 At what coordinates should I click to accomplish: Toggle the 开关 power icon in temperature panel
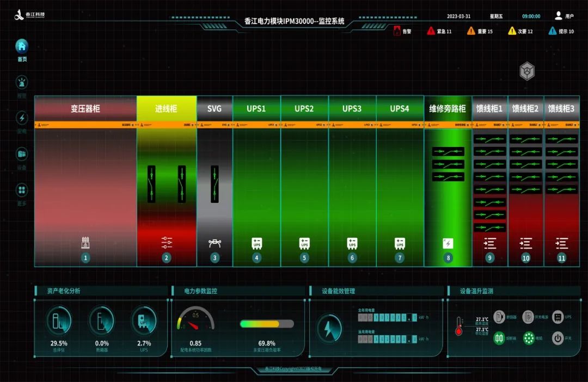point(558,338)
